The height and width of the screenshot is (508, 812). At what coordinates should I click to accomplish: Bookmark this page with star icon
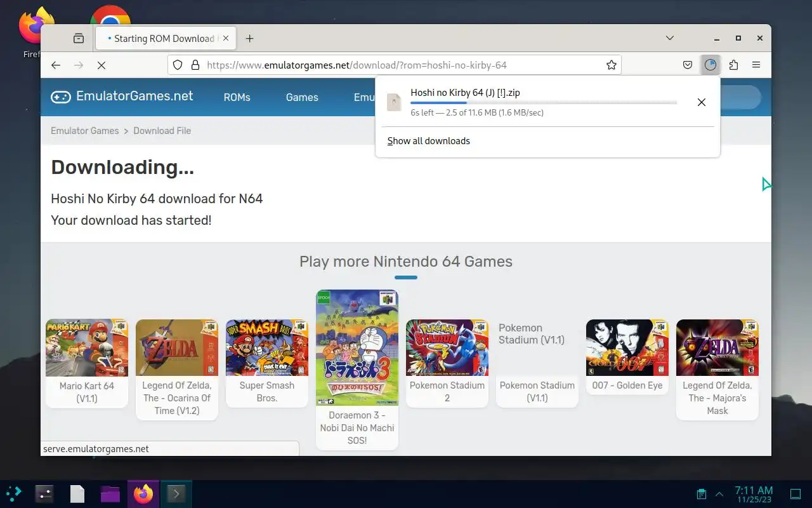pos(611,65)
